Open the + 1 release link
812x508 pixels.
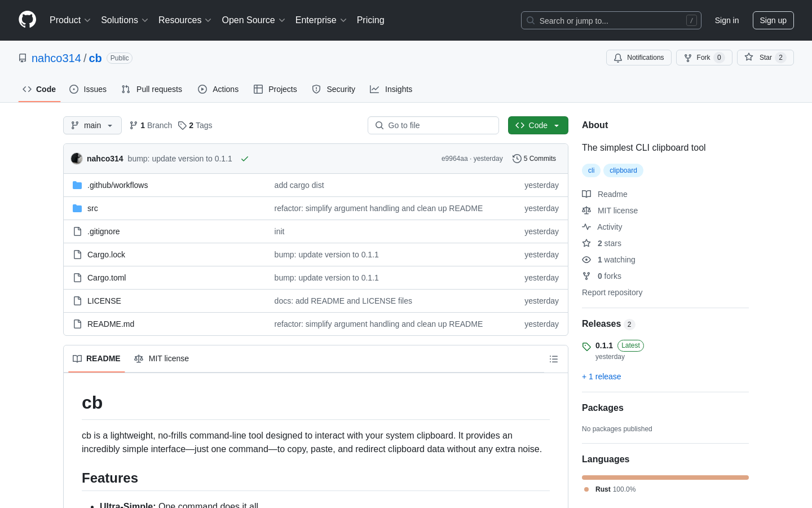[601, 376]
